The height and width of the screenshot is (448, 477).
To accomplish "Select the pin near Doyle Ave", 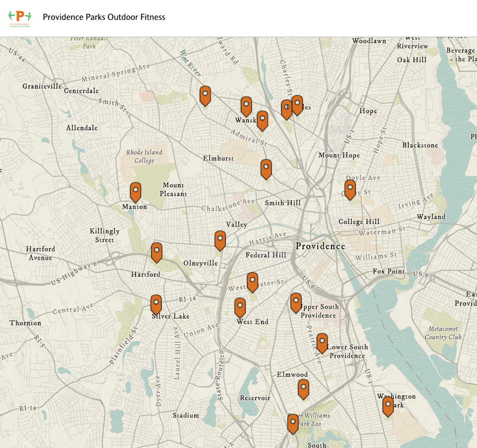I will click(350, 190).
